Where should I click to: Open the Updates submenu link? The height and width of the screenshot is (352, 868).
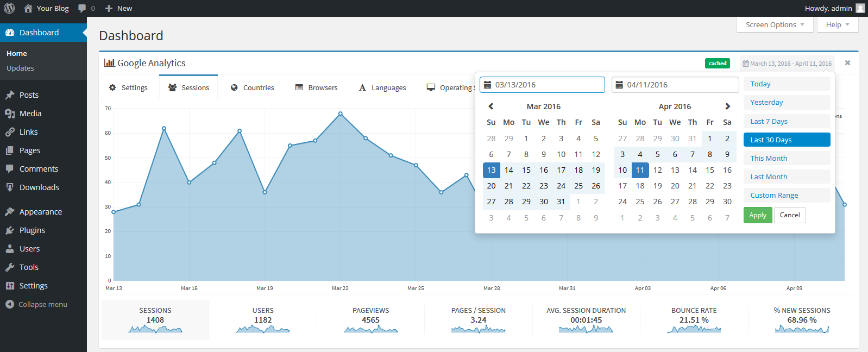(20, 68)
